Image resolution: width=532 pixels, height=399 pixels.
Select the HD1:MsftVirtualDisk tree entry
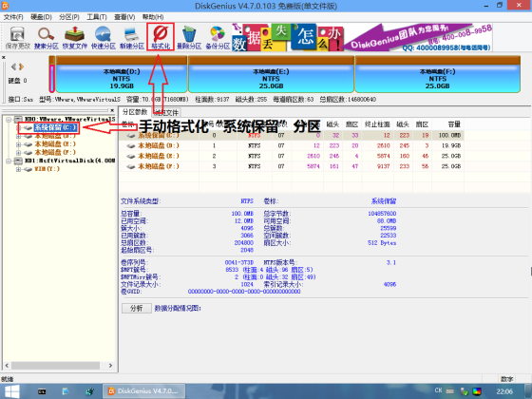pos(69,161)
